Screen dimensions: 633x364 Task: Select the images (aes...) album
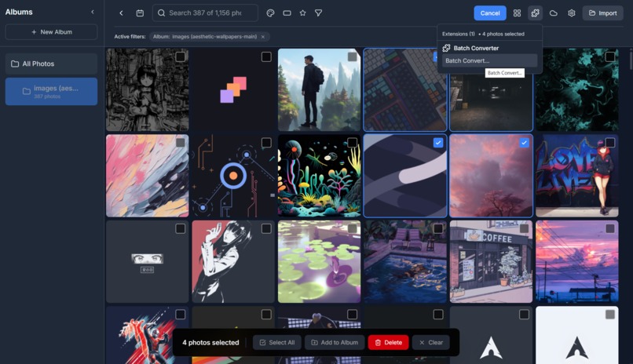point(51,92)
